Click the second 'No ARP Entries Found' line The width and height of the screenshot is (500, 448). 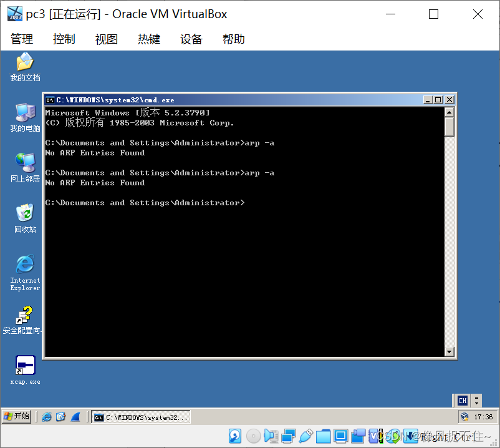point(95,183)
